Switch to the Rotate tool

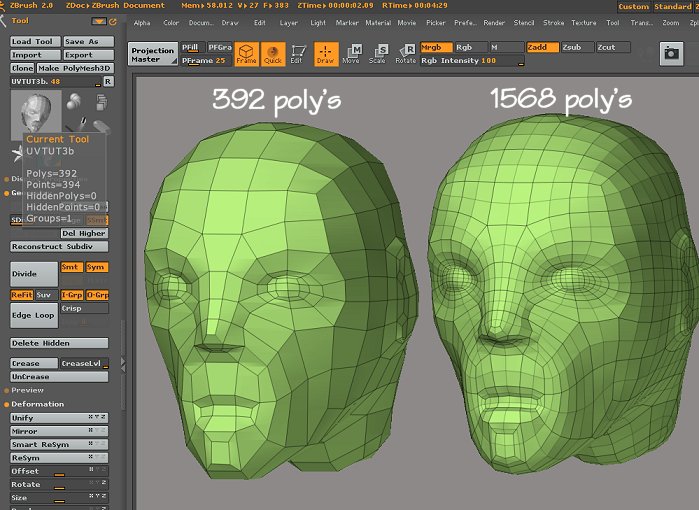pyautogui.click(x=406, y=54)
